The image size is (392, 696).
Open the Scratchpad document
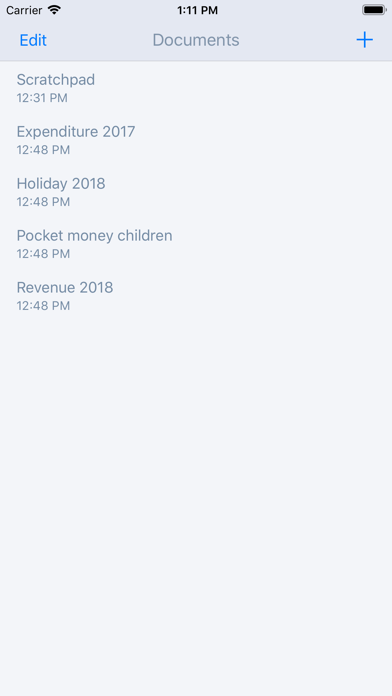(196, 87)
